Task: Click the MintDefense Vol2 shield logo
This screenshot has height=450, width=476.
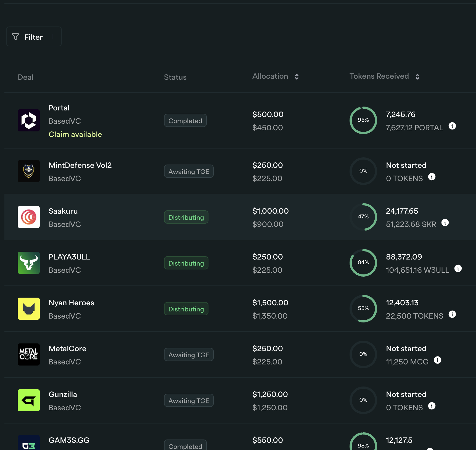Action: click(x=29, y=171)
